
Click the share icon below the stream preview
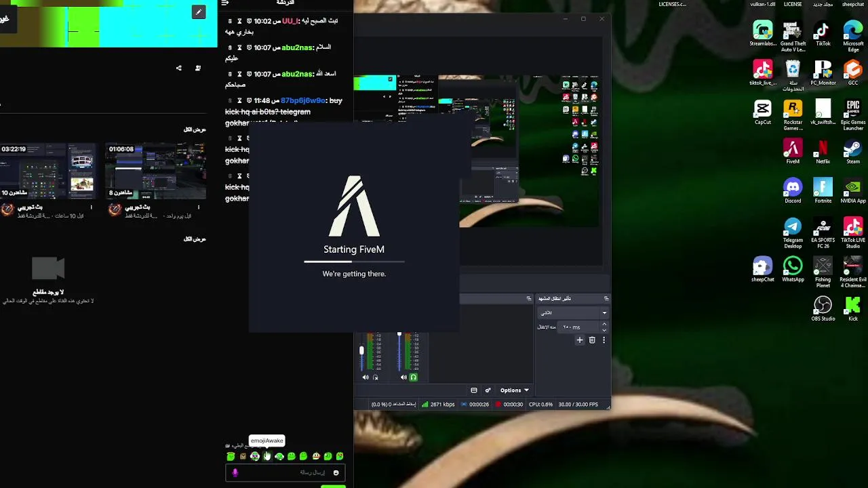tap(179, 68)
